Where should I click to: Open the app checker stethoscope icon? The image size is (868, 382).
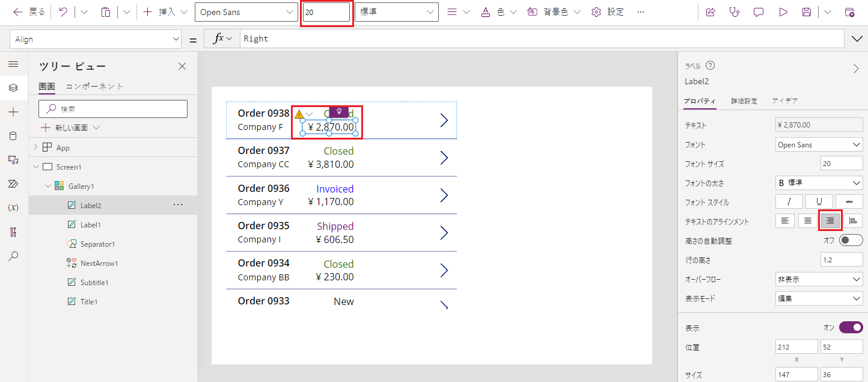click(x=734, y=12)
